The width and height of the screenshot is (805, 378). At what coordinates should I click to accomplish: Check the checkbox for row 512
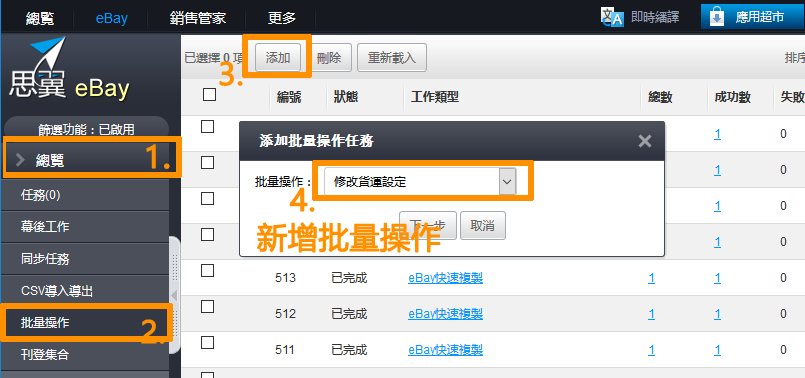(x=207, y=307)
